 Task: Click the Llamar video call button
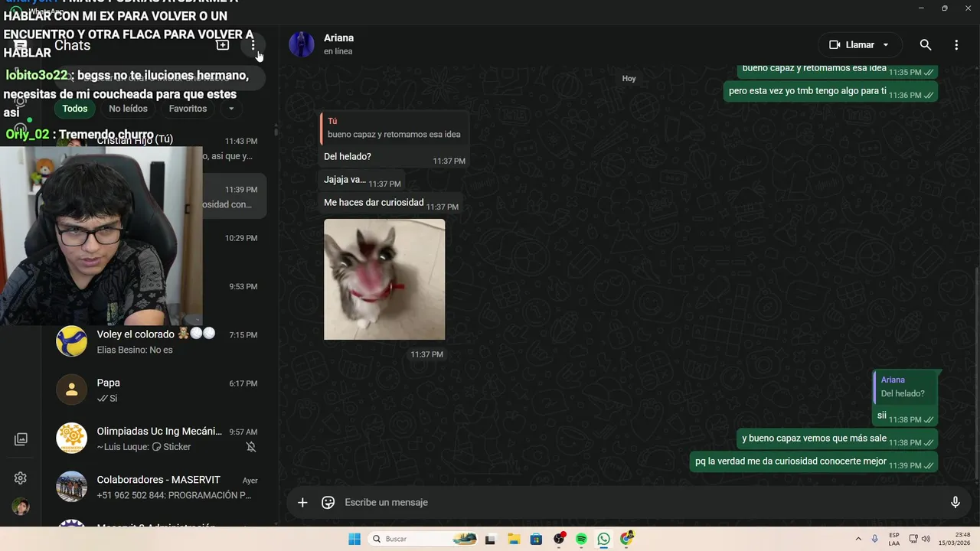pyautogui.click(x=852, y=45)
